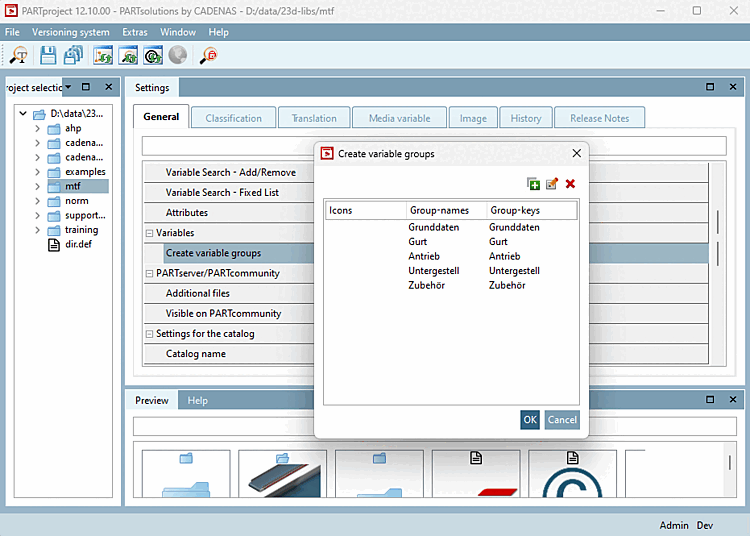Select the Additional files row
This screenshot has height=536, width=750.
pyautogui.click(x=198, y=294)
